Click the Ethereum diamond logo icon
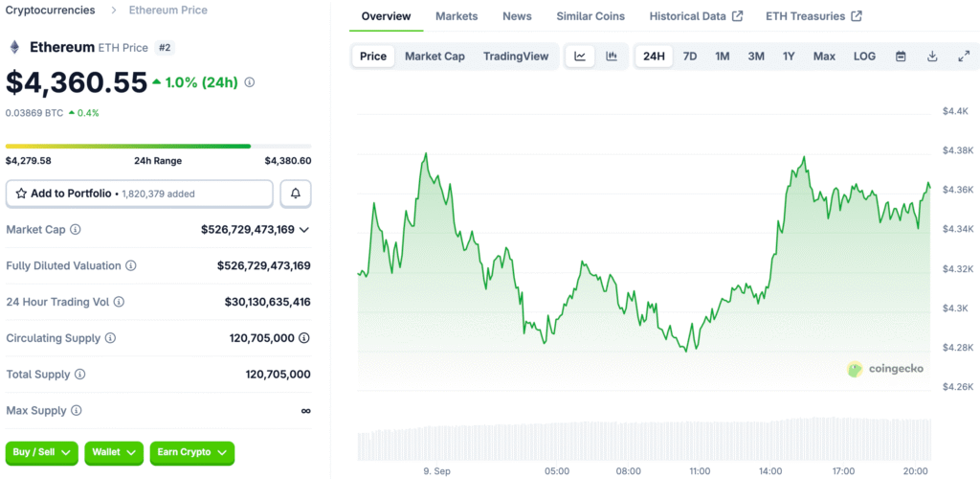The image size is (980, 479). [14, 47]
